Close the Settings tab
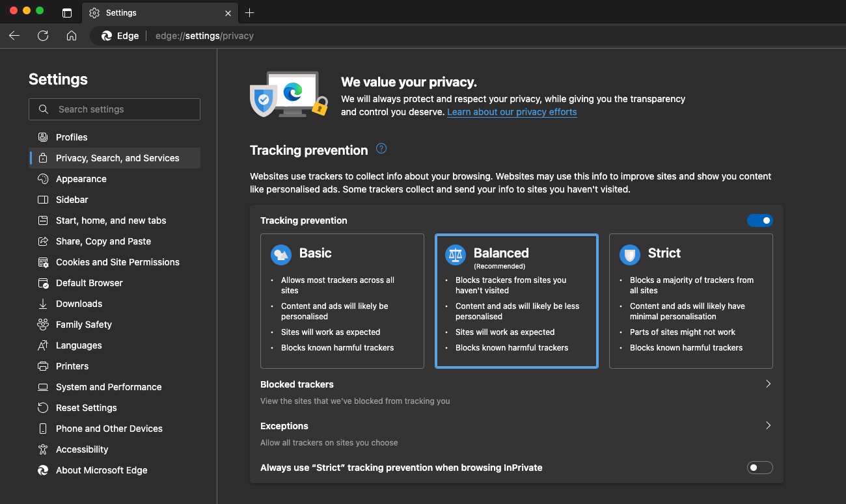This screenshot has width=846, height=504. click(228, 13)
